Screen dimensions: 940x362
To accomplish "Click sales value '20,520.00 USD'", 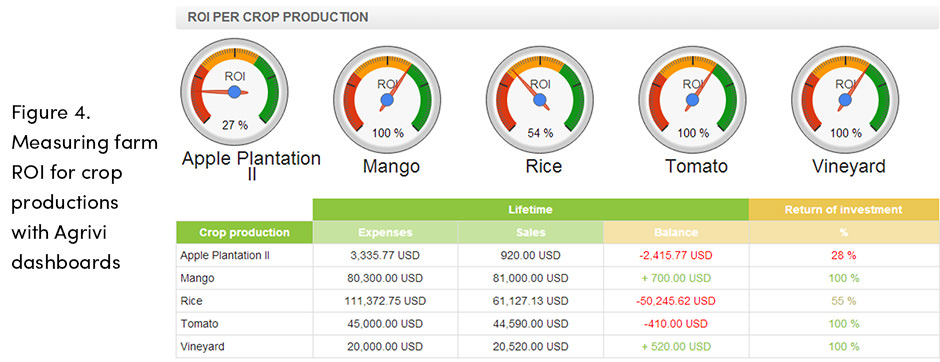I will pos(531,346).
